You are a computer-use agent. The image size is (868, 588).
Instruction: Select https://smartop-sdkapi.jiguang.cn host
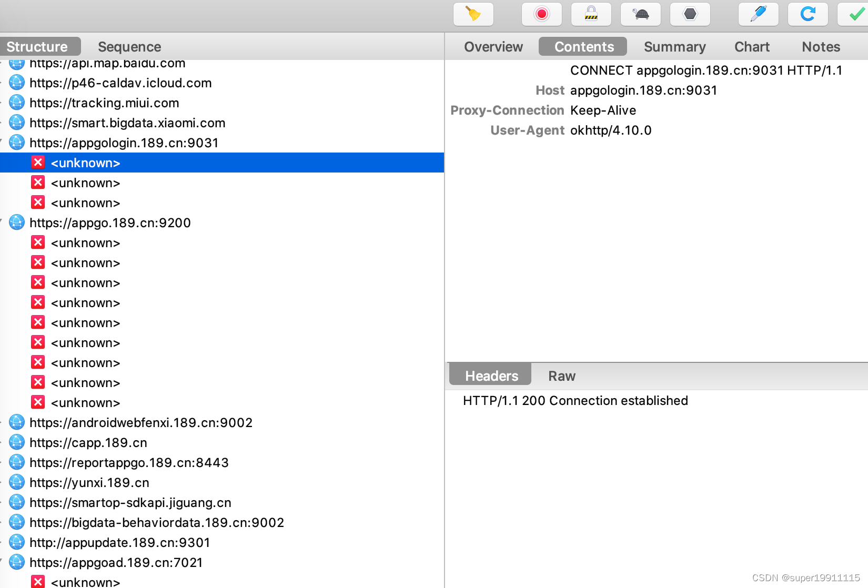130,502
